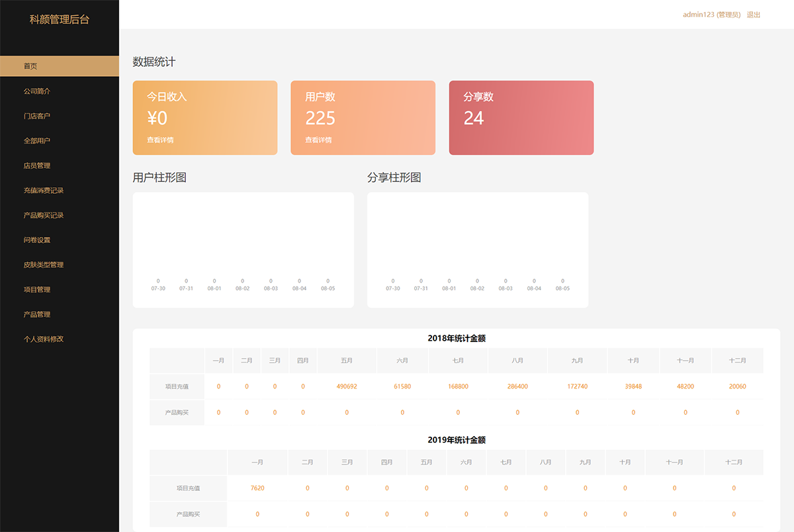This screenshot has width=794, height=532.
Task: Click the 科颜管理后台 title in sidebar
Action: point(59,20)
